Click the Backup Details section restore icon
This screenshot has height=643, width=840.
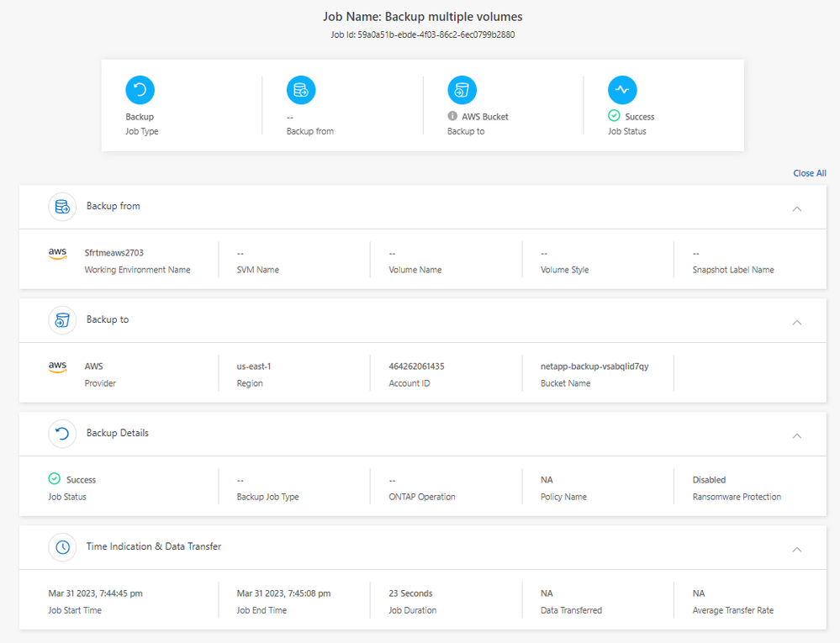pos(62,434)
